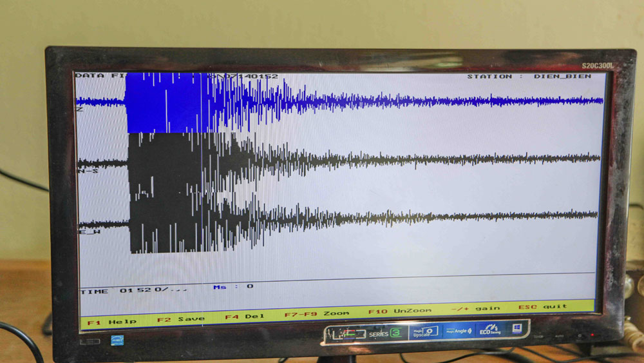Click the E_W channel label
This screenshot has height=363, width=644.
(x=89, y=231)
